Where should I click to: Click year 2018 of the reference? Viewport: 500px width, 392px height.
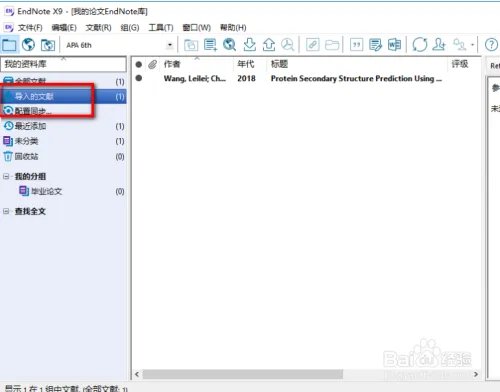tap(246, 79)
